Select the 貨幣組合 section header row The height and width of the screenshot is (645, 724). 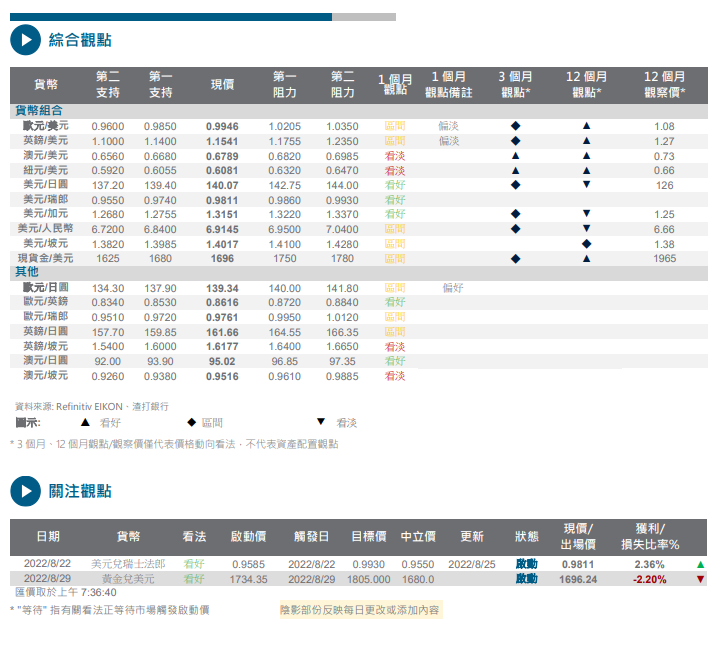click(40, 110)
